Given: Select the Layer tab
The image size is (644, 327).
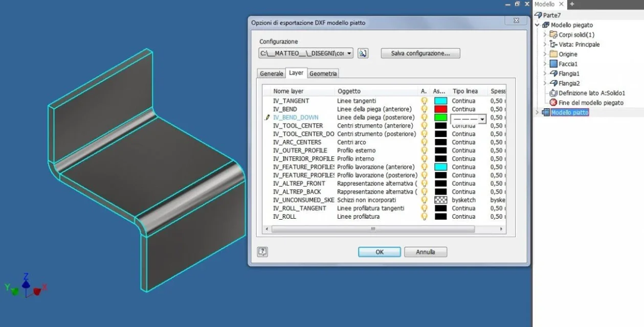Looking at the screenshot, I should [x=296, y=73].
